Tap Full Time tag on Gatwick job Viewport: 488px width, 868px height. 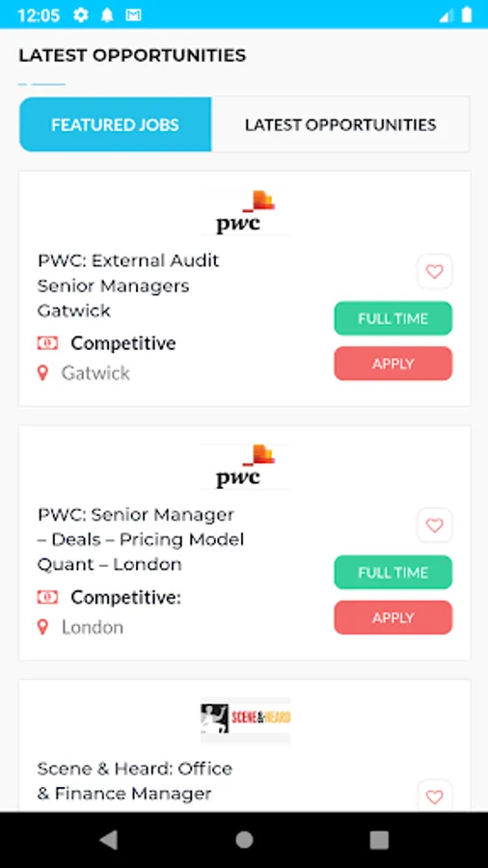tap(393, 318)
